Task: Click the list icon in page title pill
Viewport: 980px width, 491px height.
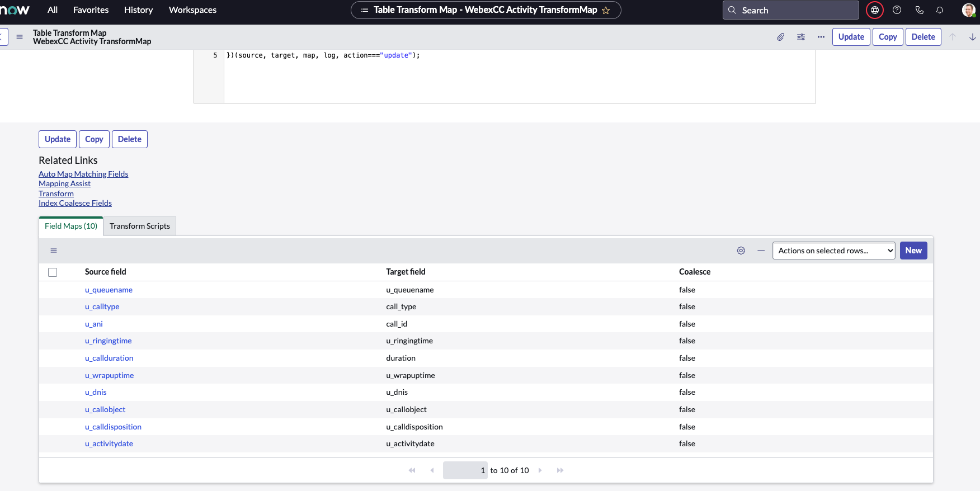Action: 365,10
